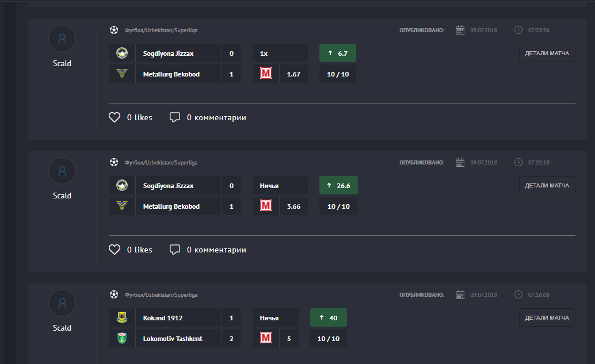595x364 pixels.
Task: Open comments bubble on the second post
Action: pyautogui.click(x=175, y=250)
